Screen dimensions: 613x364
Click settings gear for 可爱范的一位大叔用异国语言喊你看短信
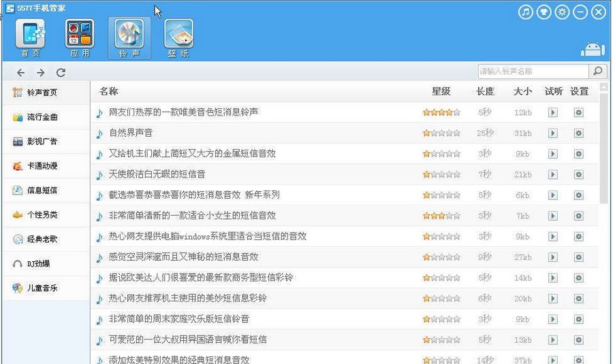578,340
